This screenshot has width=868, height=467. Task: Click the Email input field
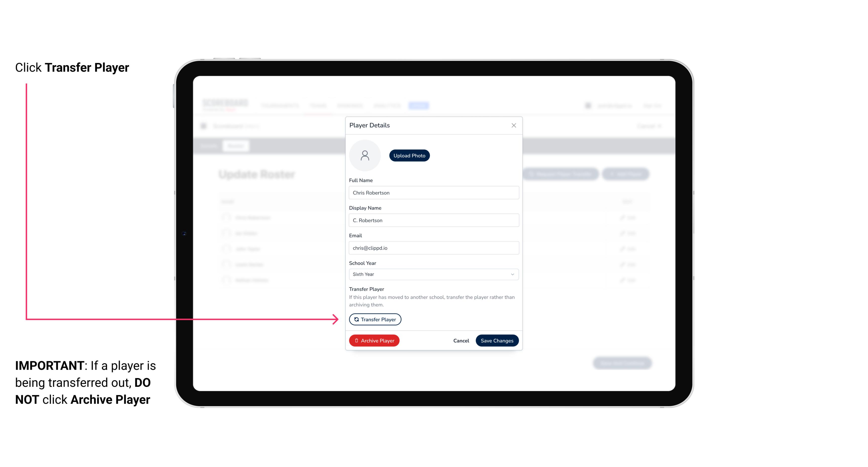433,247
